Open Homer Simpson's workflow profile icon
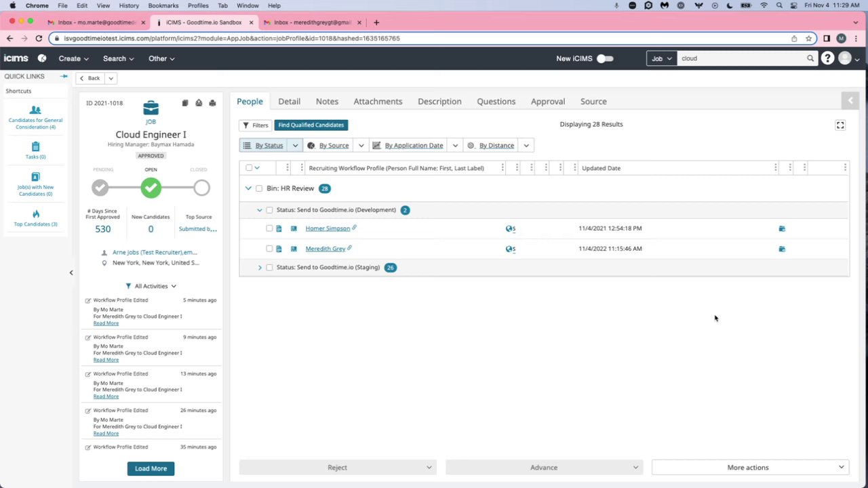The image size is (868, 488). [x=294, y=228]
